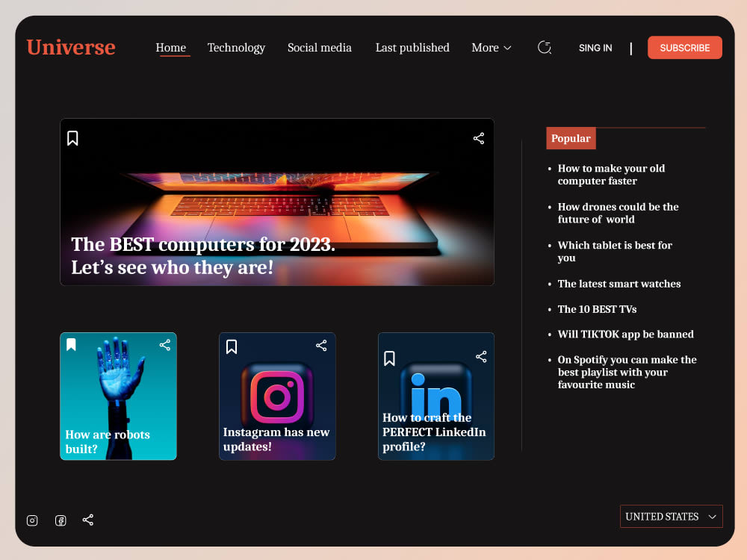The image size is (747, 560).
Task: Go to Universe logo homepage
Action: [x=71, y=47]
